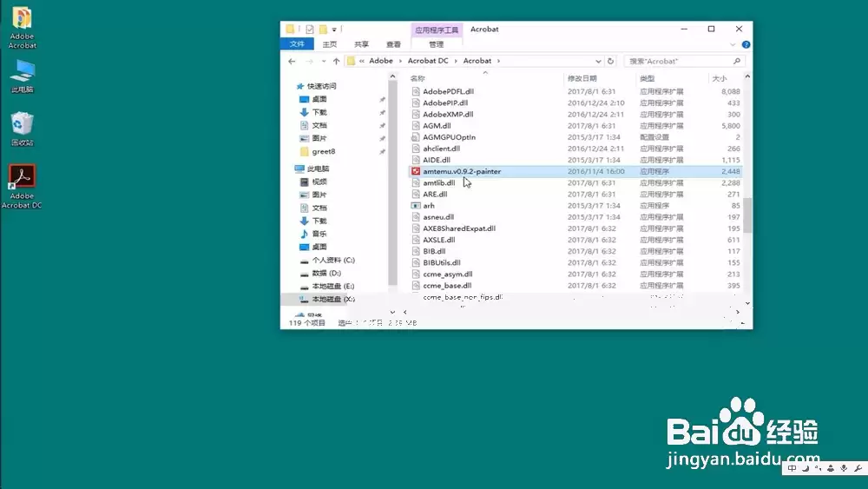Open the 查看 ribbon tab
This screenshot has width=868, height=489.
[393, 44]
